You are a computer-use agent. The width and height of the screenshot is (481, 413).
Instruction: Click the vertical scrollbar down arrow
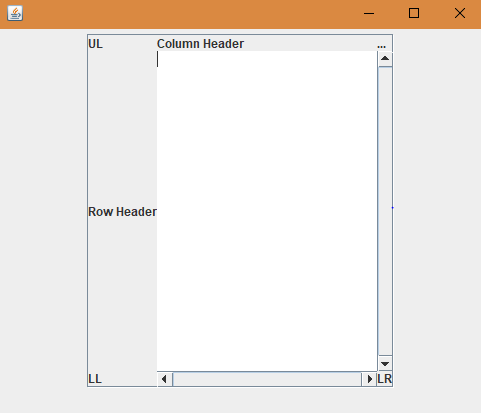(x=385, y=363)
